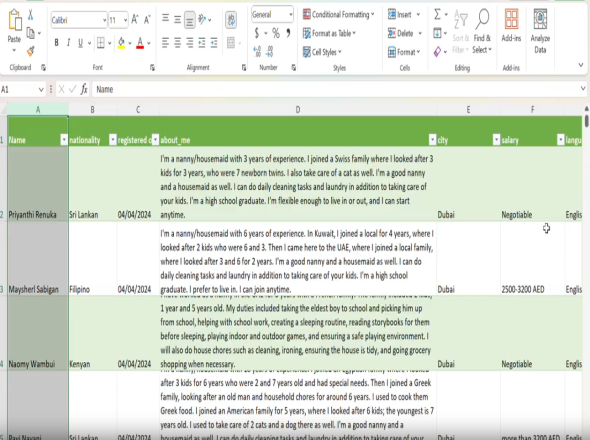Image resolution: width=590 pixels, height=440 pixels.
Task: Click the Copy icon
Action: click(x=30, y=33)
